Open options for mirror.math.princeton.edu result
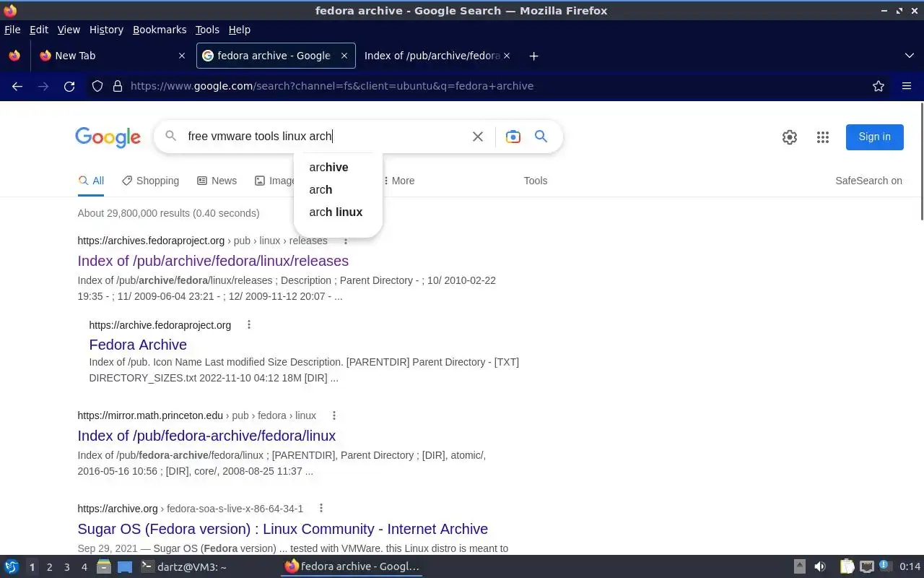924x578 pixels. [334, 415]
